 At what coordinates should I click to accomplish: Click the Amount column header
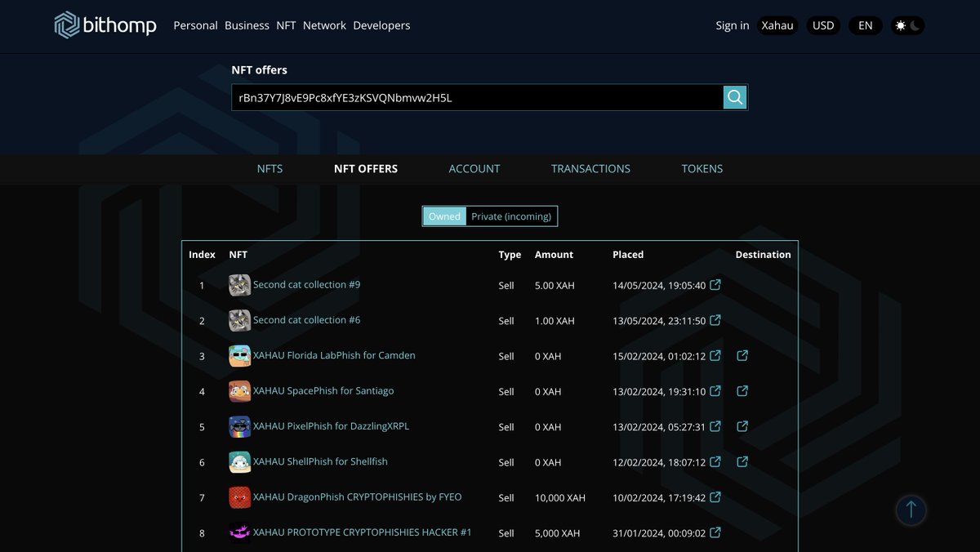click(x=554, y=255)
